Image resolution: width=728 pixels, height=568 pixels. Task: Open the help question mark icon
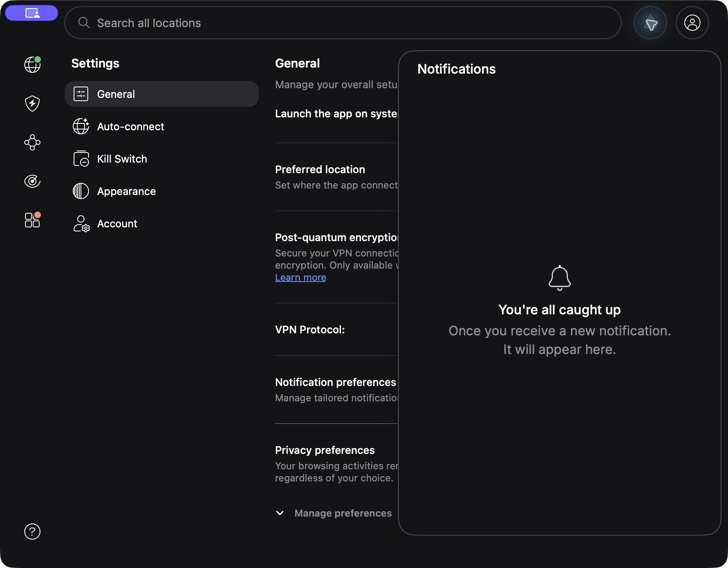pyautogui.click(x=32, y=532)
